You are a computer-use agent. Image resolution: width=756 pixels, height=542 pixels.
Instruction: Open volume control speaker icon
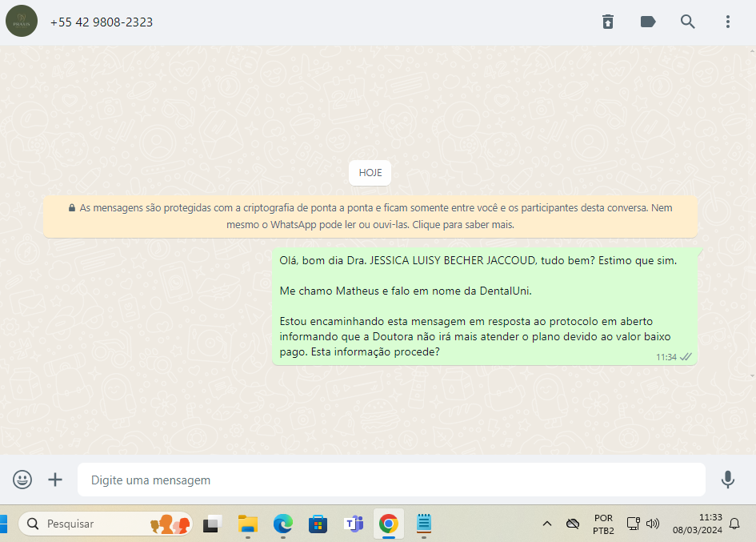coord(653,524)
